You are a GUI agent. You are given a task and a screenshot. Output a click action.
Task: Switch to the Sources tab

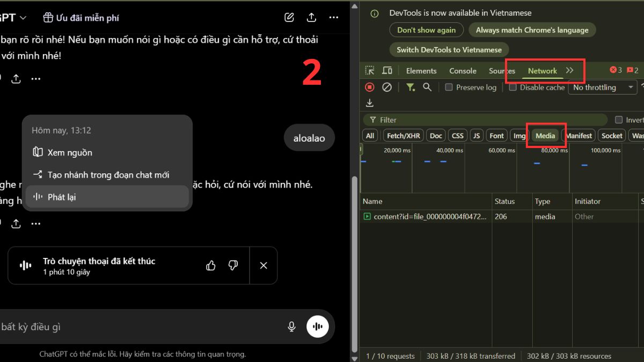tap(502, 71)
